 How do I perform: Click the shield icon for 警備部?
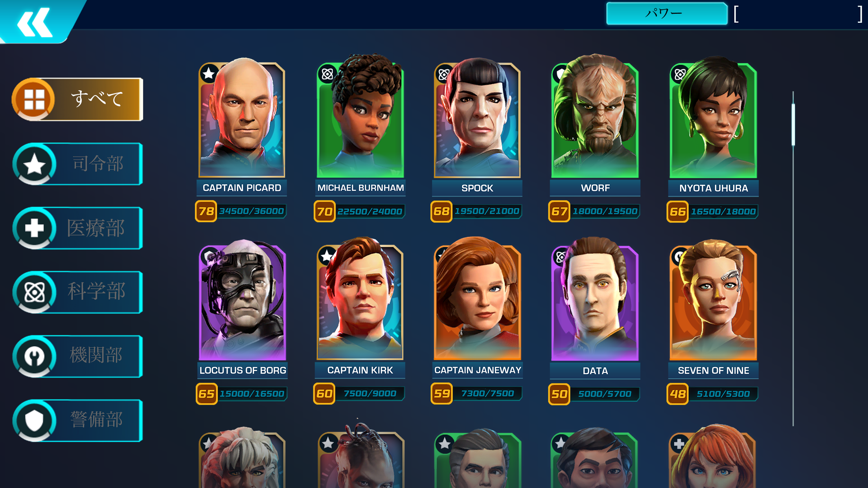(x=35, y=420)
